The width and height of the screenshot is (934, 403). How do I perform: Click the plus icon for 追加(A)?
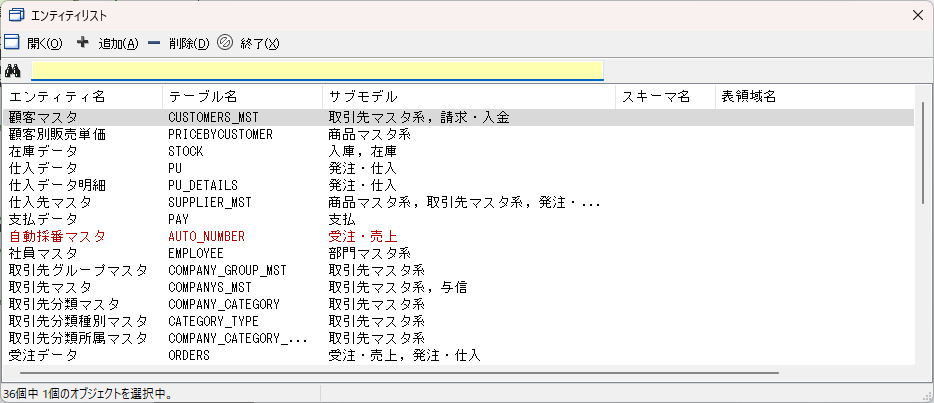point(83,42)
